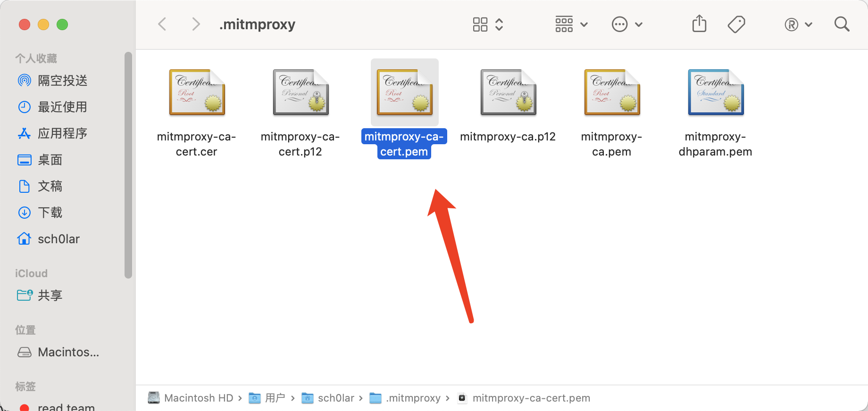Switch to icon grid view

[x=480, y=24]
